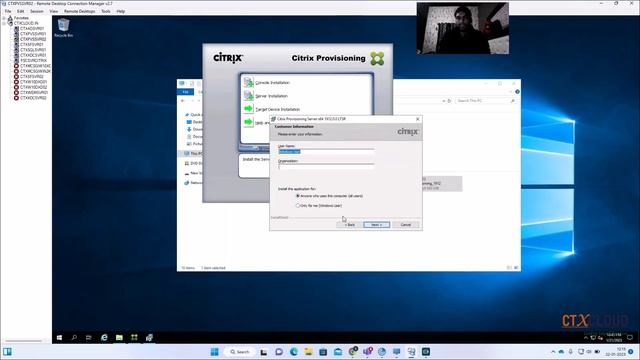Close the Citrix Provisioning Server installer dialog
This screenshot has height=360, width=640.
pos(418,119)
